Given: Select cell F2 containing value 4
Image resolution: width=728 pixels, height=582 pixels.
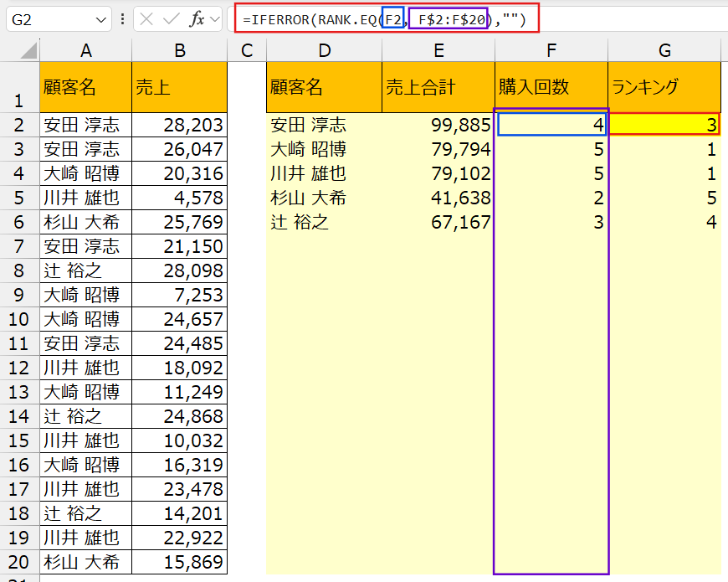Looking at the screenshot, I should pos(551,125).
